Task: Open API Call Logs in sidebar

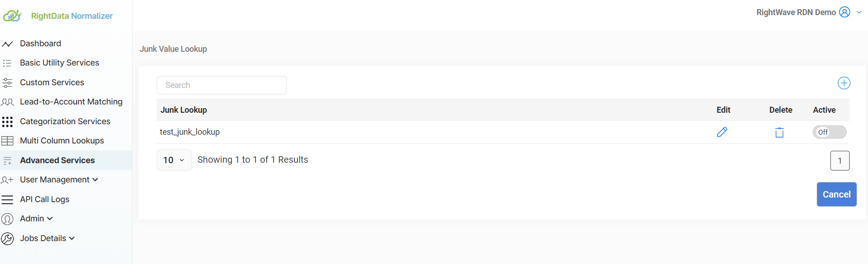Action: tap(44, 199)
